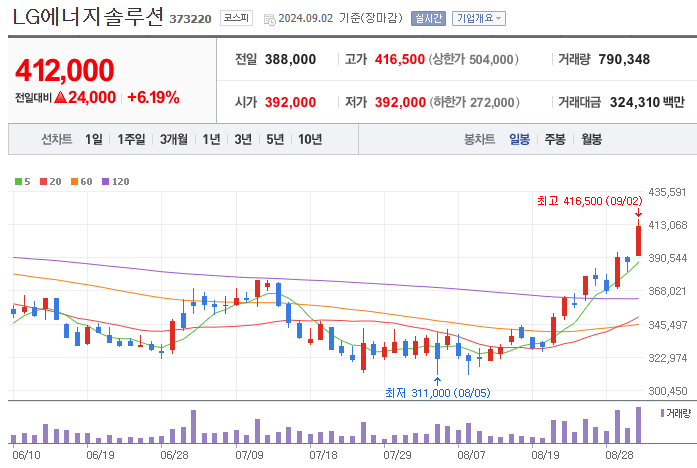This screenshot has height=468, width=697.
Task: Click the upper limit 상한가 504,000
Action: coord(473,59)
